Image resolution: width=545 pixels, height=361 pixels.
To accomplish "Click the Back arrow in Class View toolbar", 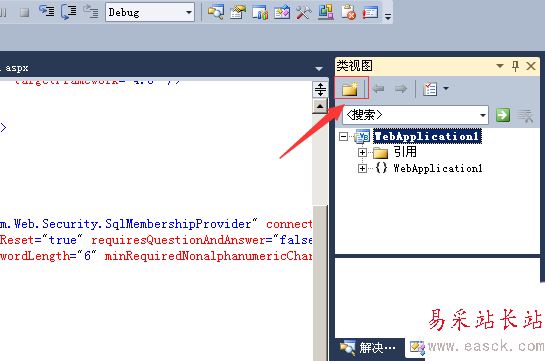I will pyautogui.click(x=378, y=89).
